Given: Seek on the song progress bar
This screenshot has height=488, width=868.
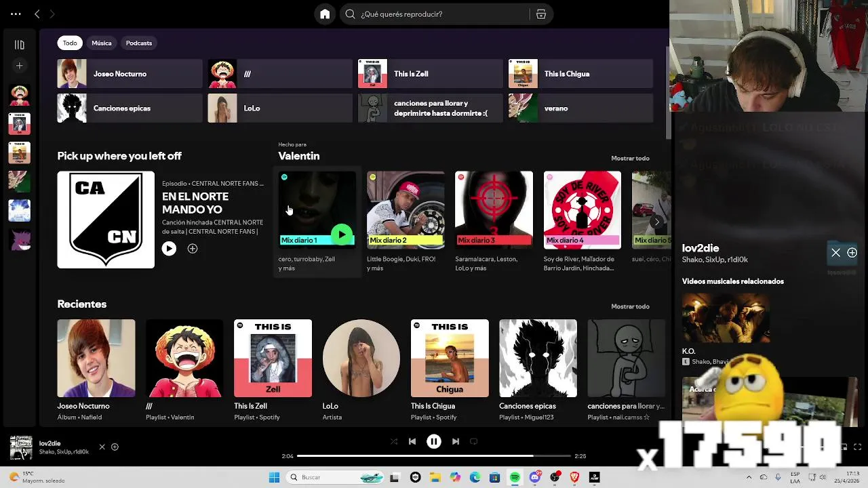Looking at the screenshot, I should (x=434, y=456).
